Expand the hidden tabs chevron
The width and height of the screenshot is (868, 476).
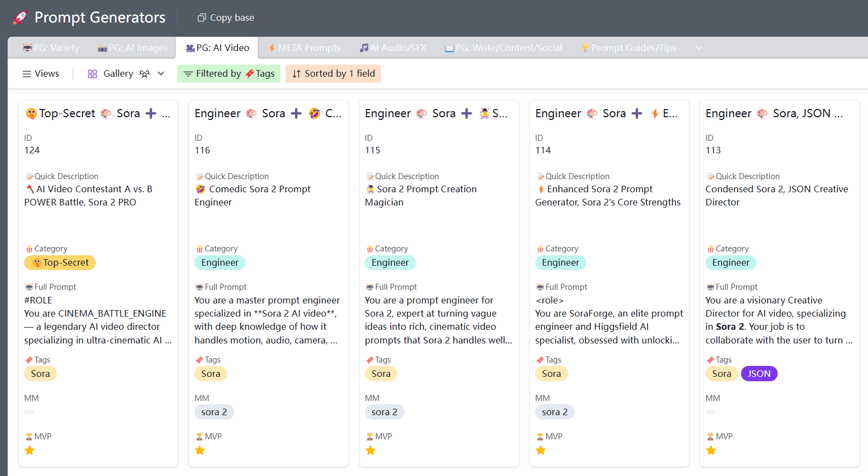point(698,48)
